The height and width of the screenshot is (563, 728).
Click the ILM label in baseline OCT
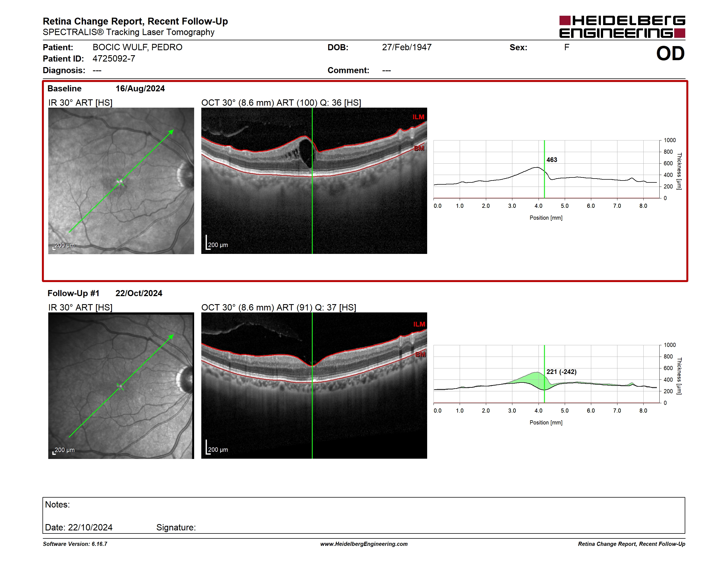coord(418,117)
